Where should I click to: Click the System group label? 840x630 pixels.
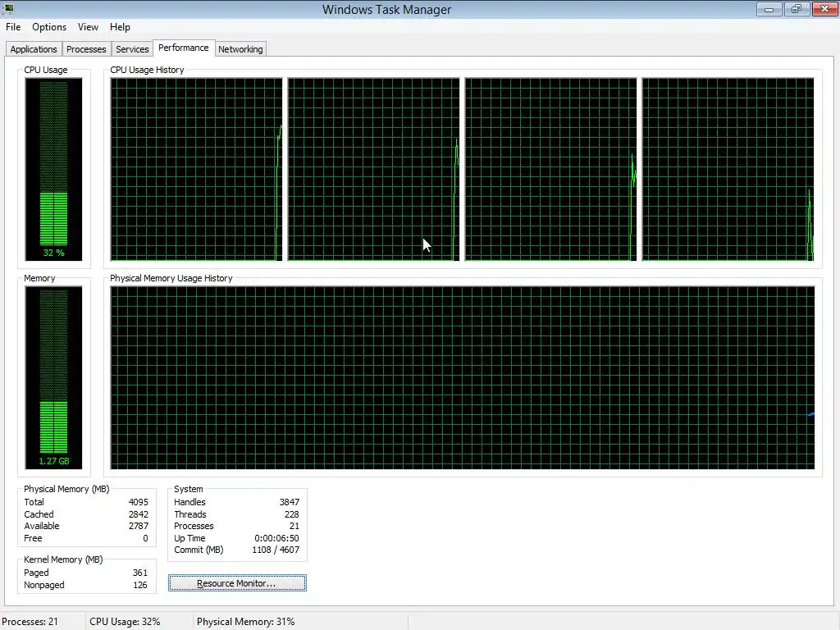(189, 489)
